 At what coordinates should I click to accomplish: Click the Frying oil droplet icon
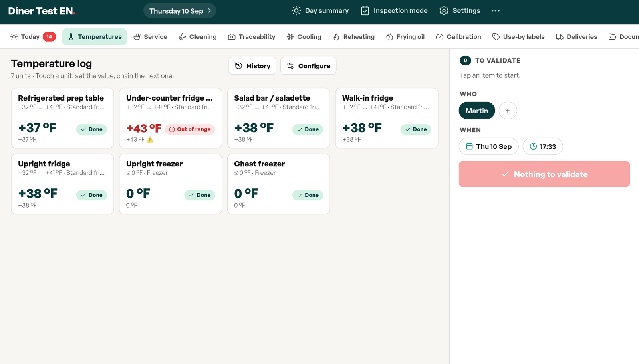click(390, 37)
